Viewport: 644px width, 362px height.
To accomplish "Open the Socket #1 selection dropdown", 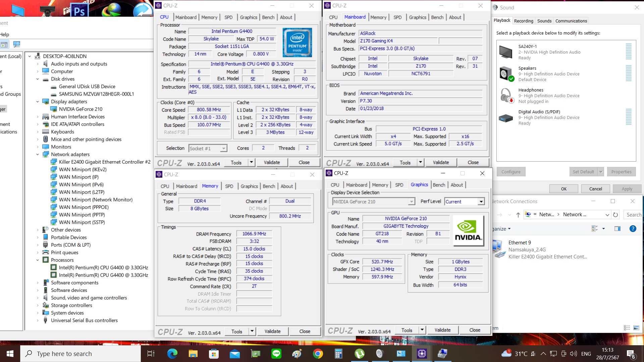I will click(223, 148).
